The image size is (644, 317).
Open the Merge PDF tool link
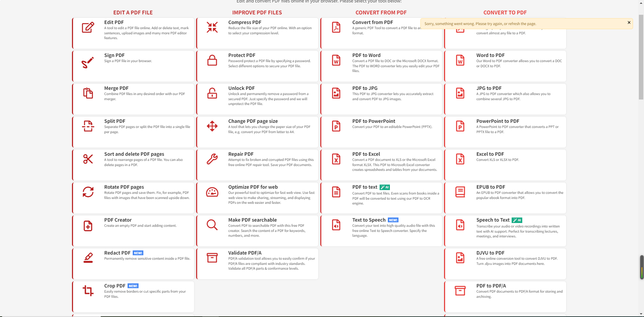pyautogui.click(x=116, y=88)
